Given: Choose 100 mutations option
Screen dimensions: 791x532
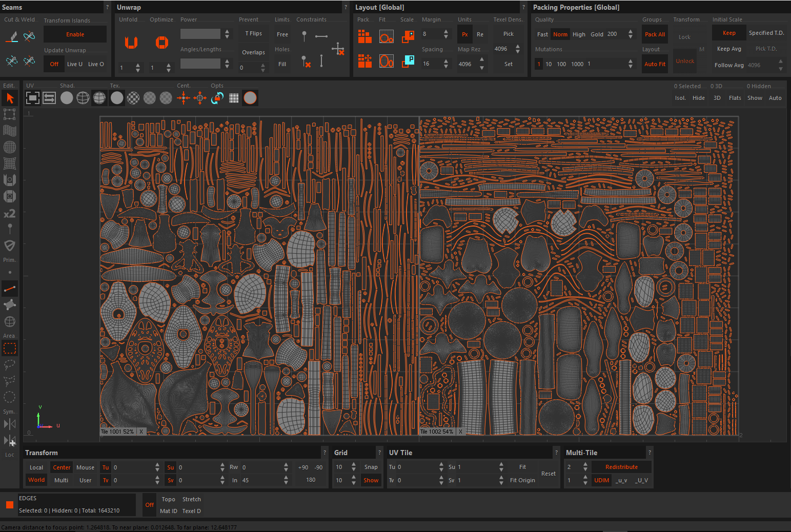Looking at the screenshot, I should click(x=561, y=64).
